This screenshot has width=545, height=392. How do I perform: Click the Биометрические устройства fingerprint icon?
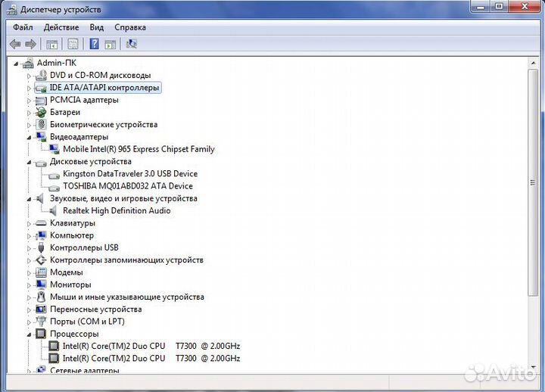coord(41,124)
